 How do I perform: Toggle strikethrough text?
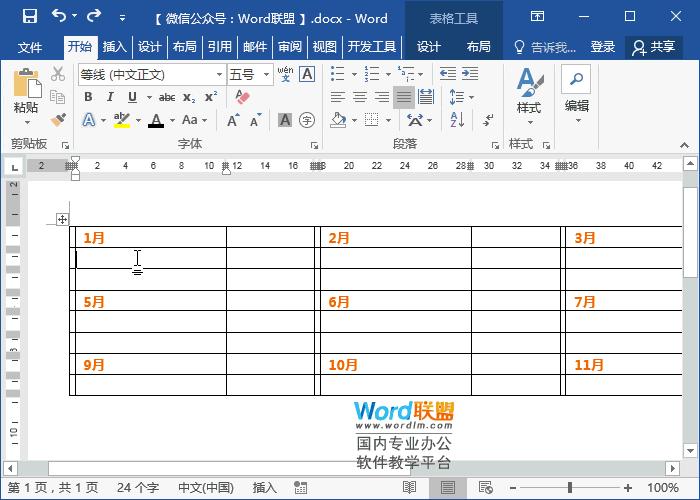point(167,97)
